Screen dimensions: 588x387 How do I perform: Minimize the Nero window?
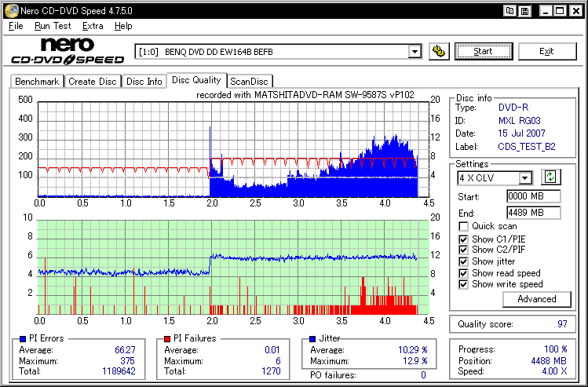coord(546,11)
